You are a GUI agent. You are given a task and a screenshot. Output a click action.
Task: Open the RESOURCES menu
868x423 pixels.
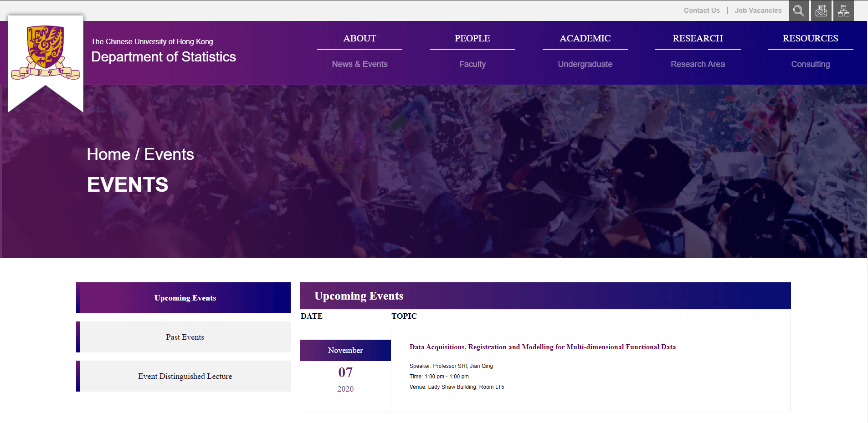coord(810,39)
